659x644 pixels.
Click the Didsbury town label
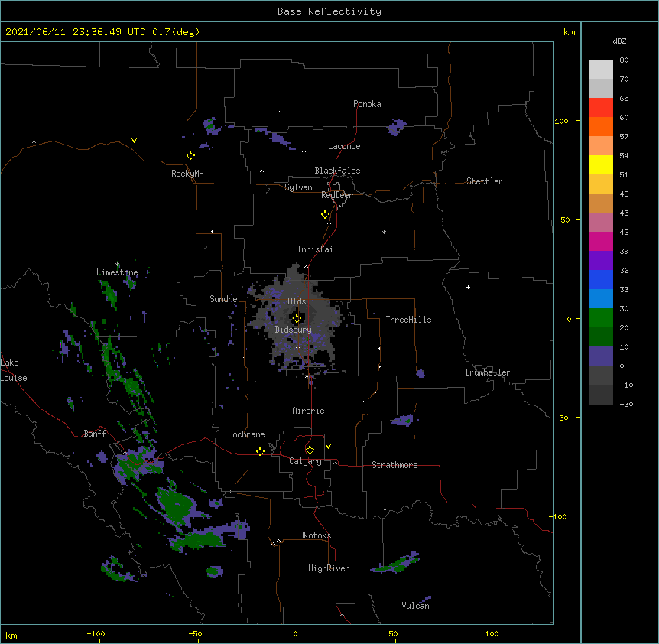point(294,330)
